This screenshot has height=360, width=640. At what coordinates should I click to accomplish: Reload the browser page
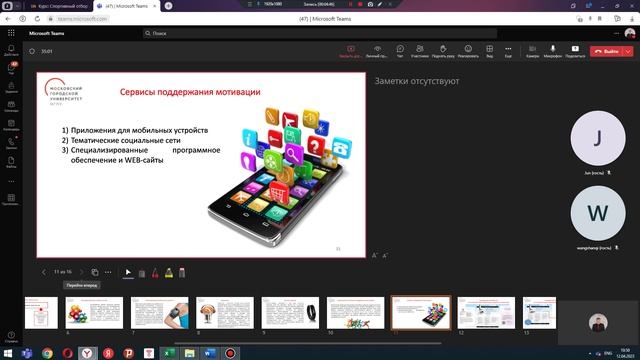(x=37, y=19)
